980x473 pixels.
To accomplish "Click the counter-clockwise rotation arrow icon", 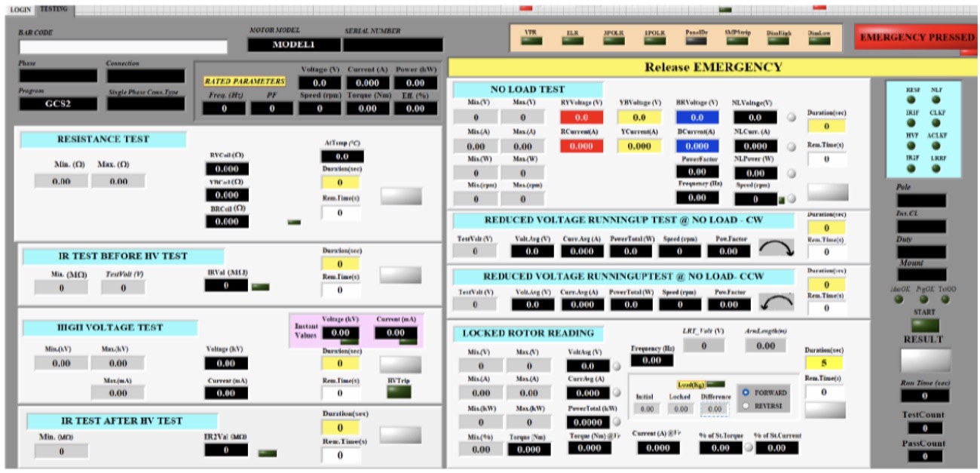I will click(x=777, y=303).
